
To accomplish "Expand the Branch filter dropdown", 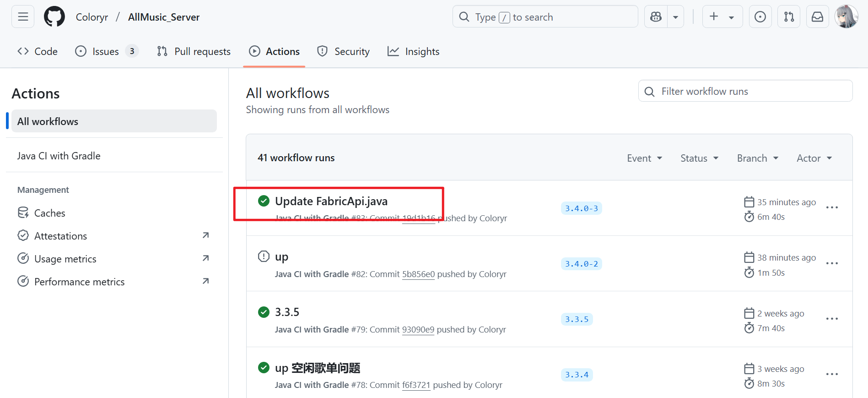I will click(x=757, y=158).
